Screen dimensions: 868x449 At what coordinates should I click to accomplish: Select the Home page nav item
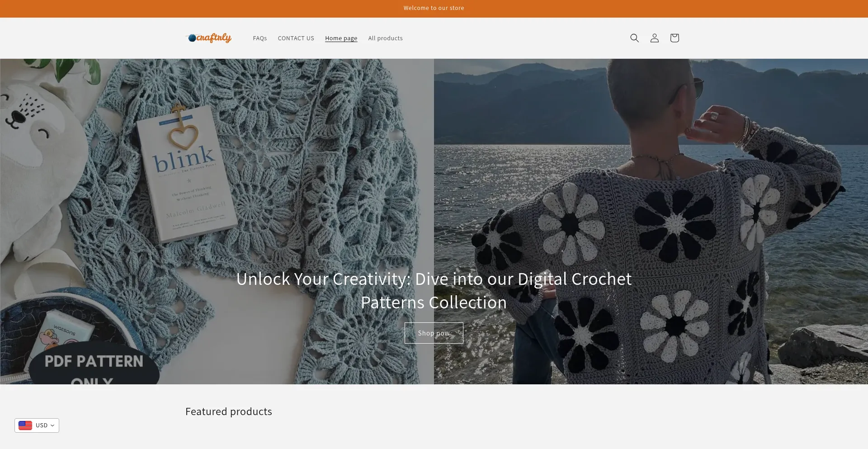click(x=341, y=38)
